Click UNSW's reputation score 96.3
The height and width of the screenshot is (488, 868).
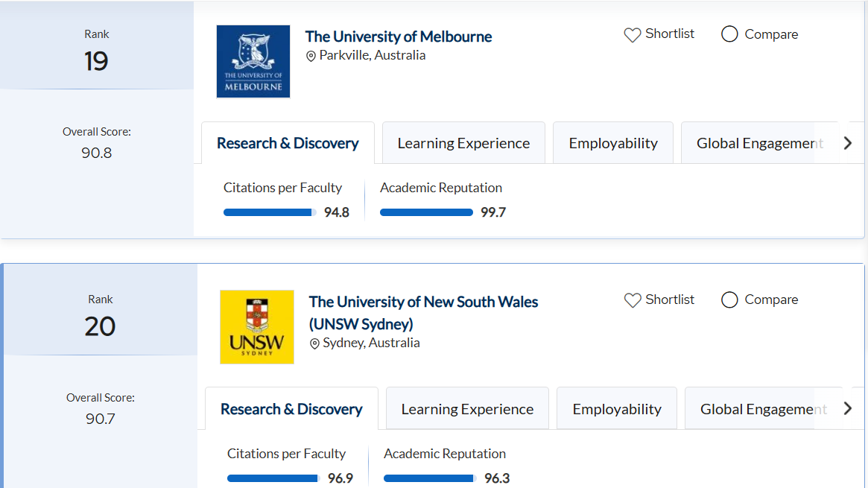pyautogui.click(x=497, y=478)
